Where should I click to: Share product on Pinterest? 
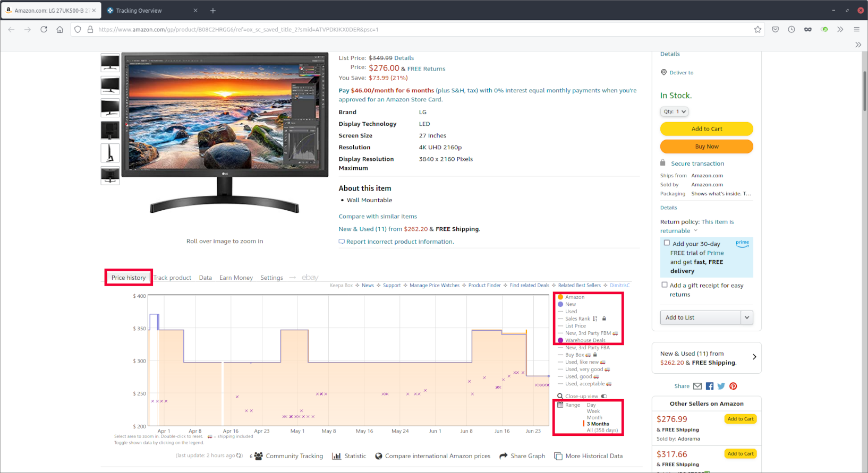coord(733,386)
